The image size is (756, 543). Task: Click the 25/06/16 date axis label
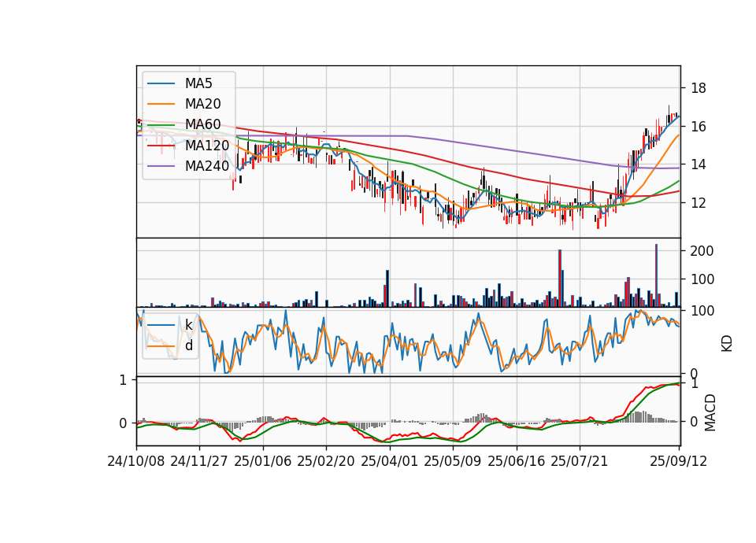[x=517, y=461]
